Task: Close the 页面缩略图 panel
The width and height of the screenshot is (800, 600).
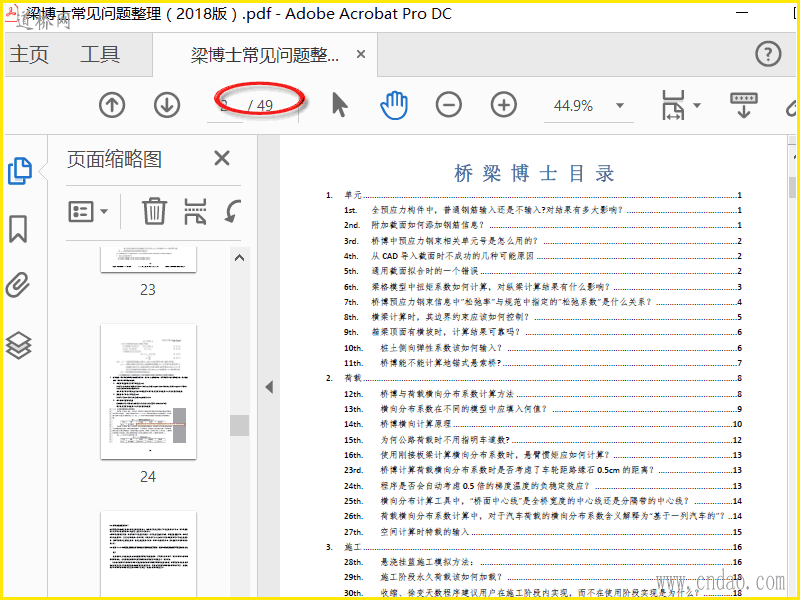Action: click(222, 158)
